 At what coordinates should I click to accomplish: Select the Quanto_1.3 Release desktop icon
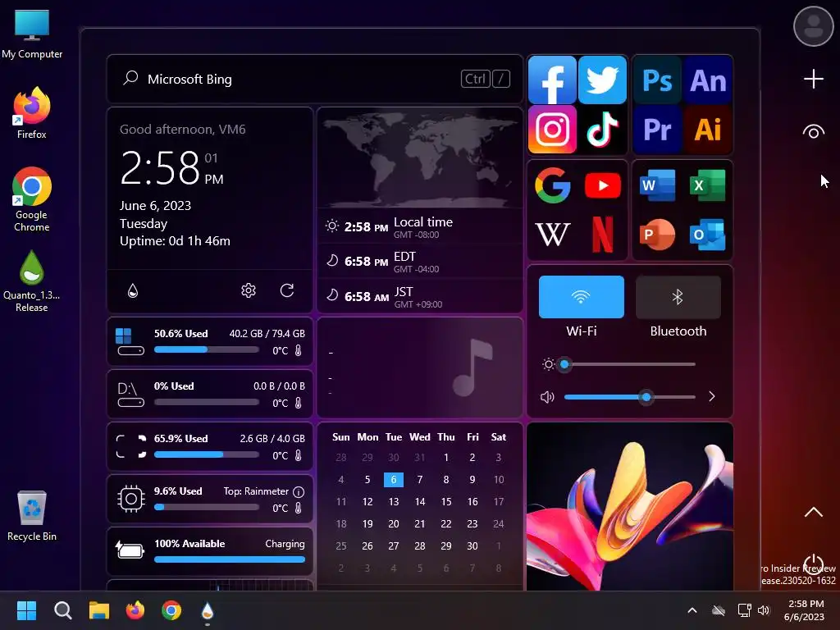tap(32, 281)
